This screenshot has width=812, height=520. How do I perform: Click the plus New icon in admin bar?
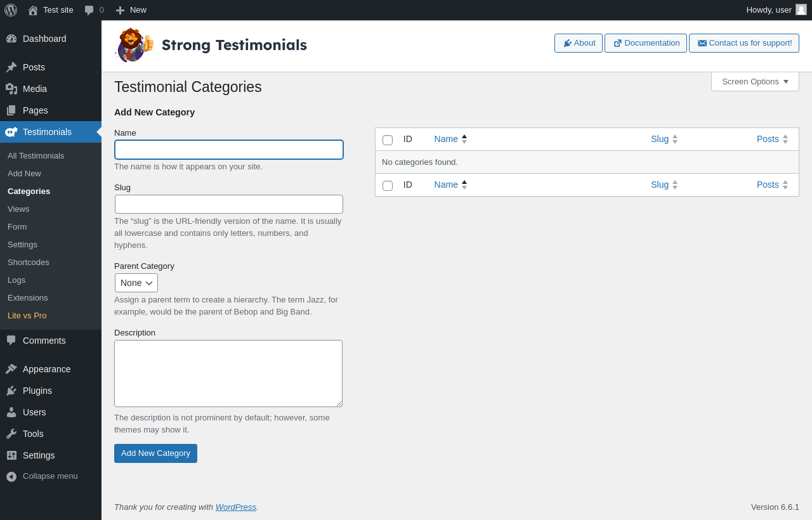(x=120, y=10)
